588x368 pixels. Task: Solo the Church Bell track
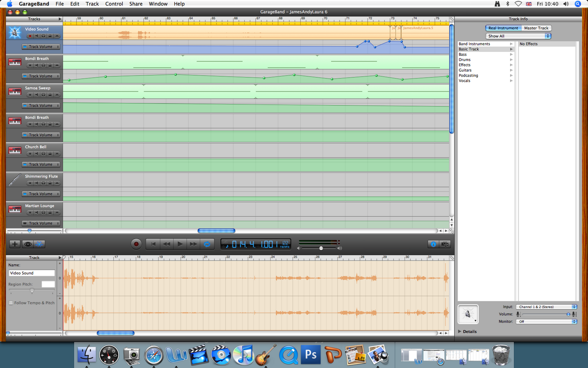click(43, 154)
